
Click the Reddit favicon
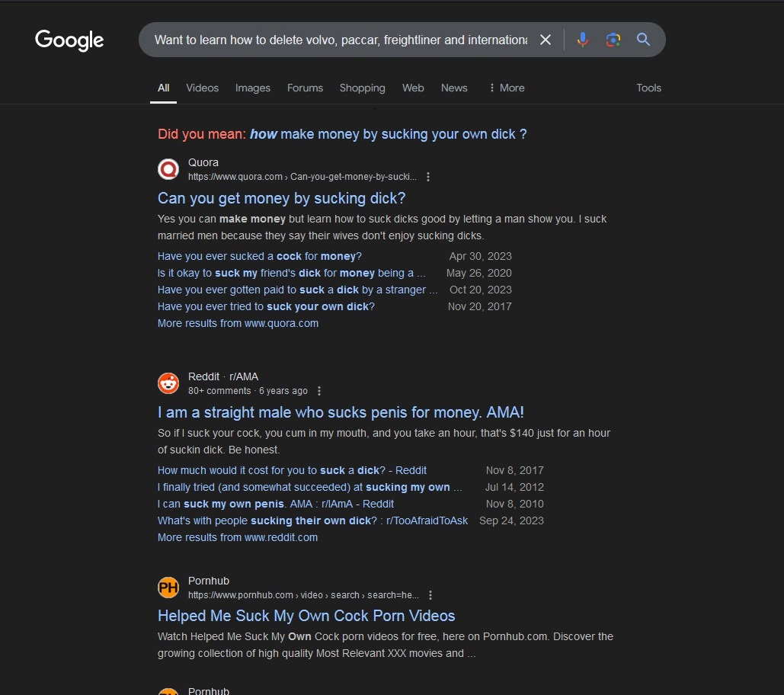point(168,383)
